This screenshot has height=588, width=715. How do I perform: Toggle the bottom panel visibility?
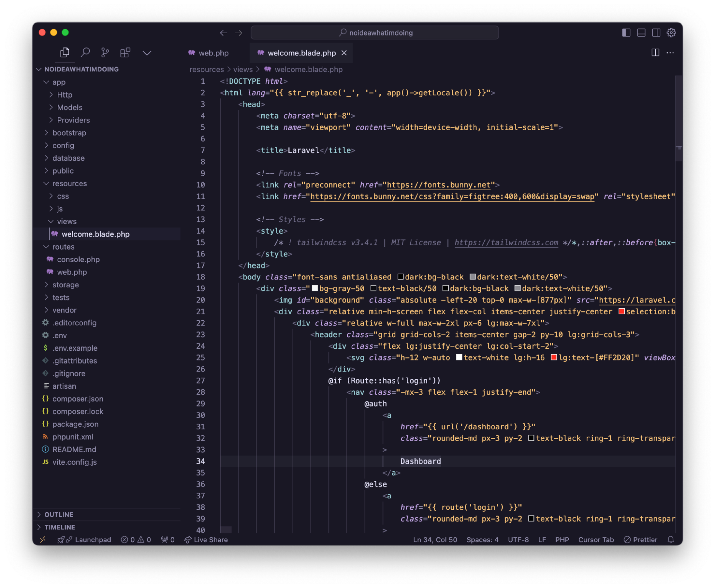(x=641, y=33)
